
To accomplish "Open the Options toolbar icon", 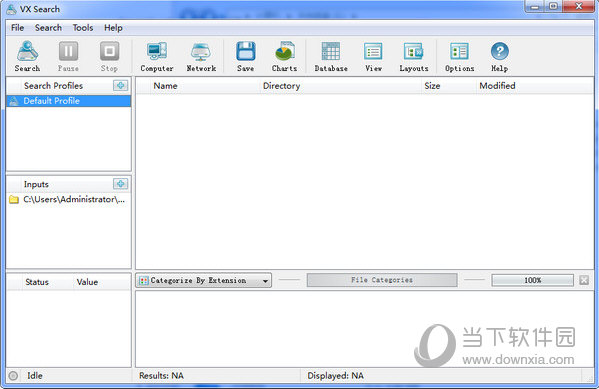I will pos(459,56).
